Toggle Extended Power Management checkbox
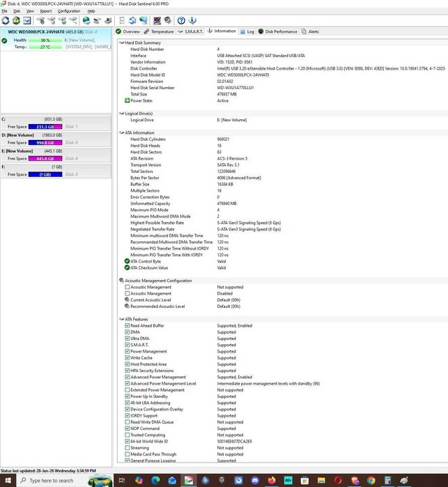Viewport: 448px width, 487px height. pyautogui.click(x=127, y=389)
